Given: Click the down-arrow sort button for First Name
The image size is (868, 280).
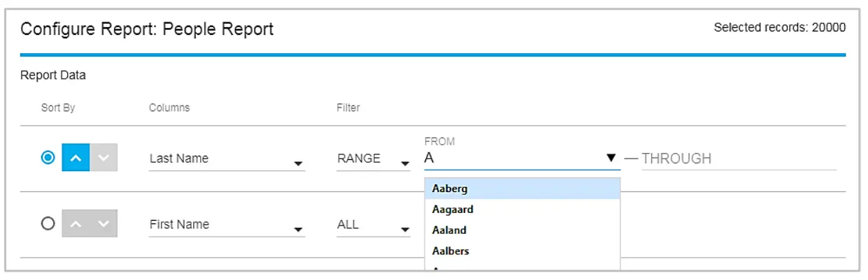Looking at the screenshot, I should (104, 224).
